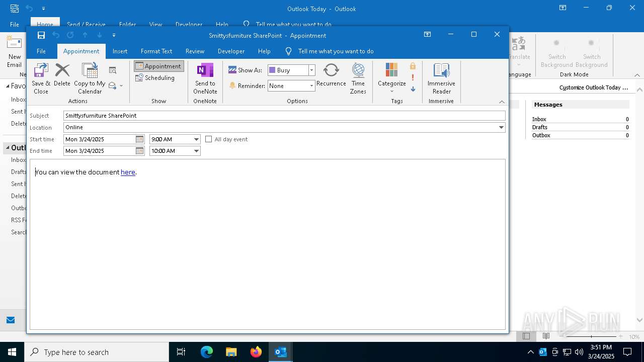Expand the Location dropdown arrow

pos(501,128)
